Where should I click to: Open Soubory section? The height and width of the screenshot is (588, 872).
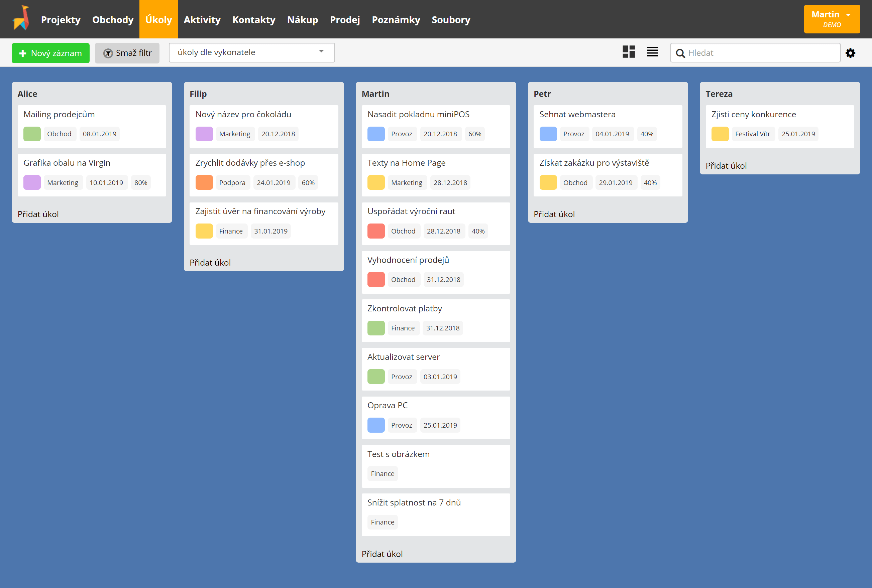(x=451, y=19)
